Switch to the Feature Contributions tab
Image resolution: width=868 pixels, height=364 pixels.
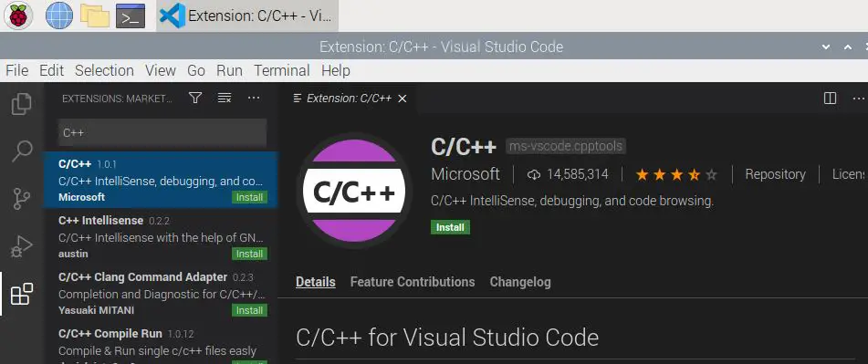coord(413,282)
